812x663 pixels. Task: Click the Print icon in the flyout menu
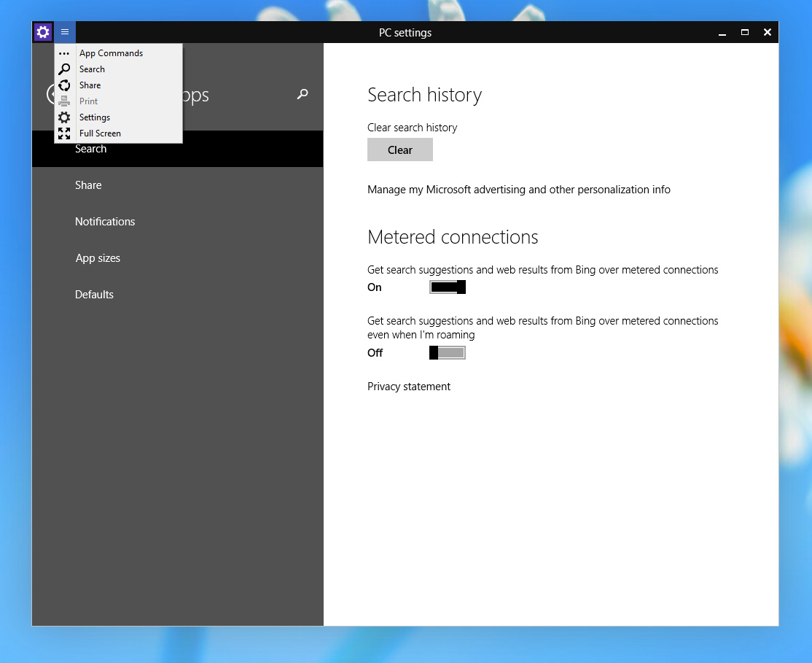(x=65, y=101)
